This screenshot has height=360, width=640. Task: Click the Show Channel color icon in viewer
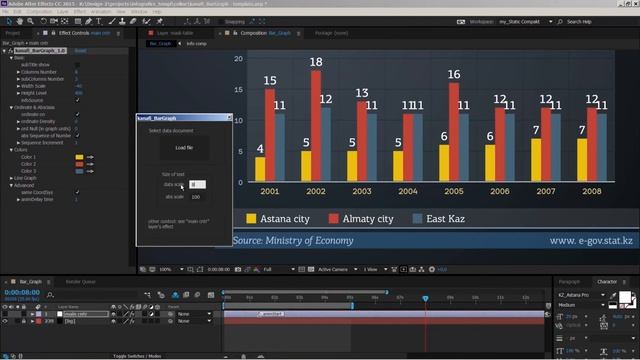pos(256,269)
